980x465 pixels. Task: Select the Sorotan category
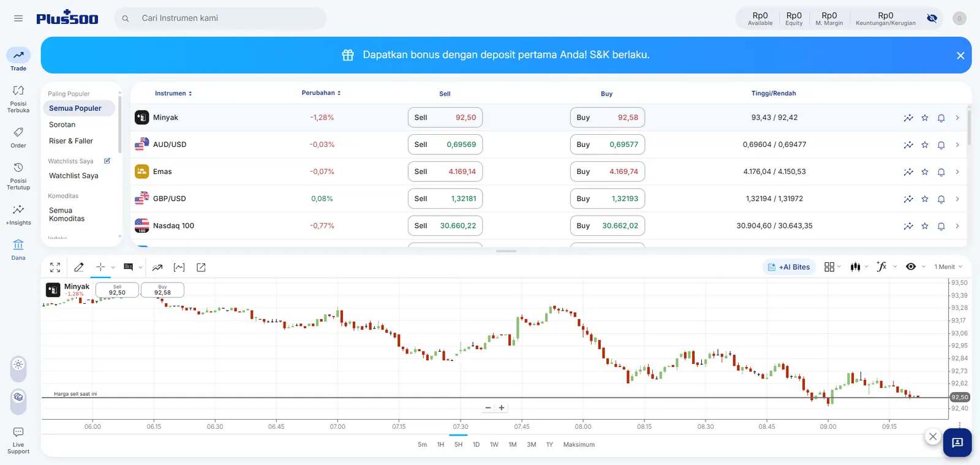coord(62,125)
